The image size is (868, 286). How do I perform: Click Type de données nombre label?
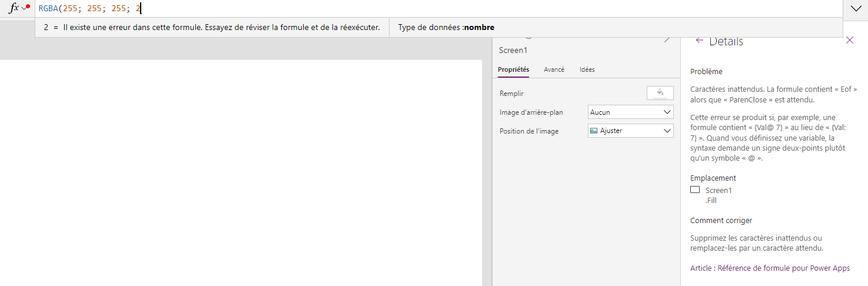point(446,27)
